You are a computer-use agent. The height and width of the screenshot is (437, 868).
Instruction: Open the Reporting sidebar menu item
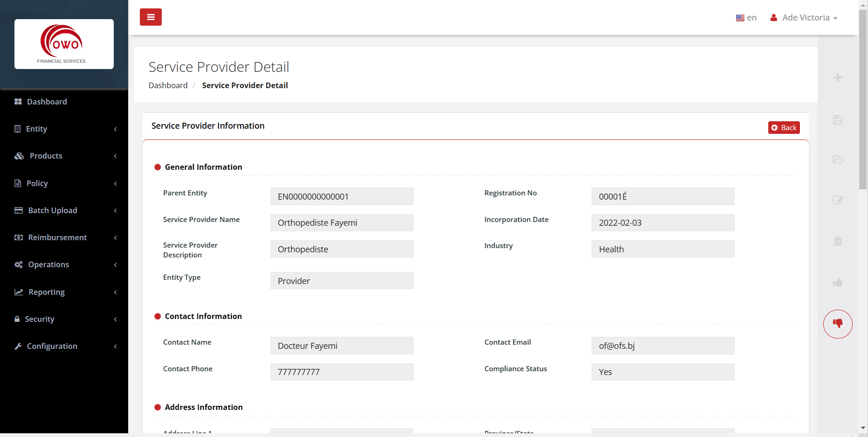tap(64, 292)
